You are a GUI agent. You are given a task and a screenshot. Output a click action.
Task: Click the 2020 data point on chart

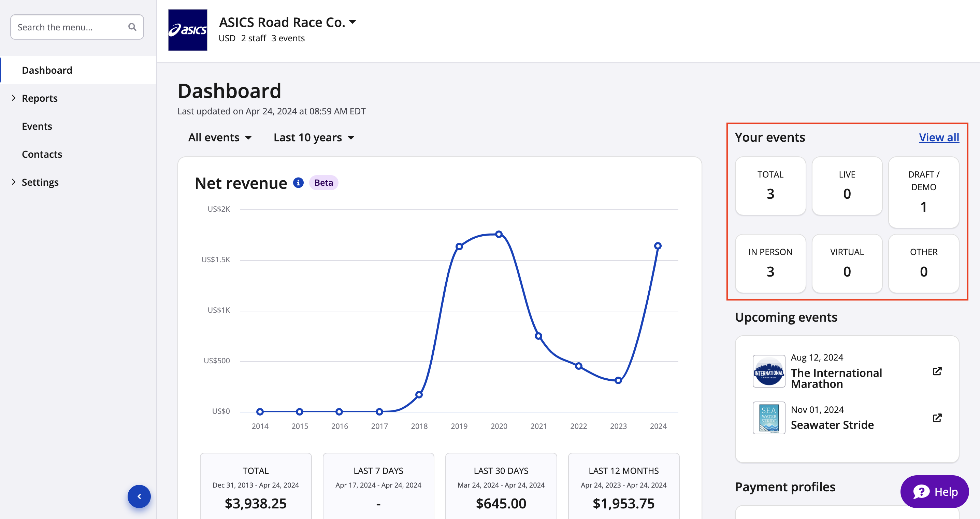(499, 234)
